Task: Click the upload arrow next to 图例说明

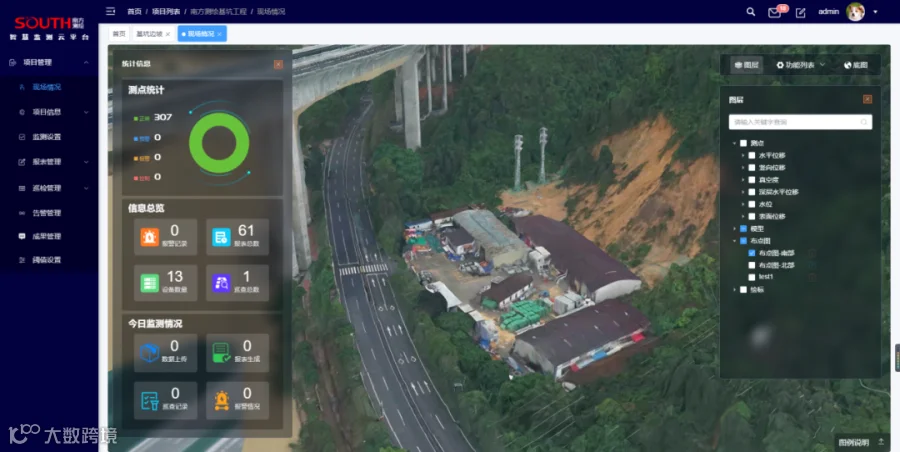Action: tap(881, 442)
